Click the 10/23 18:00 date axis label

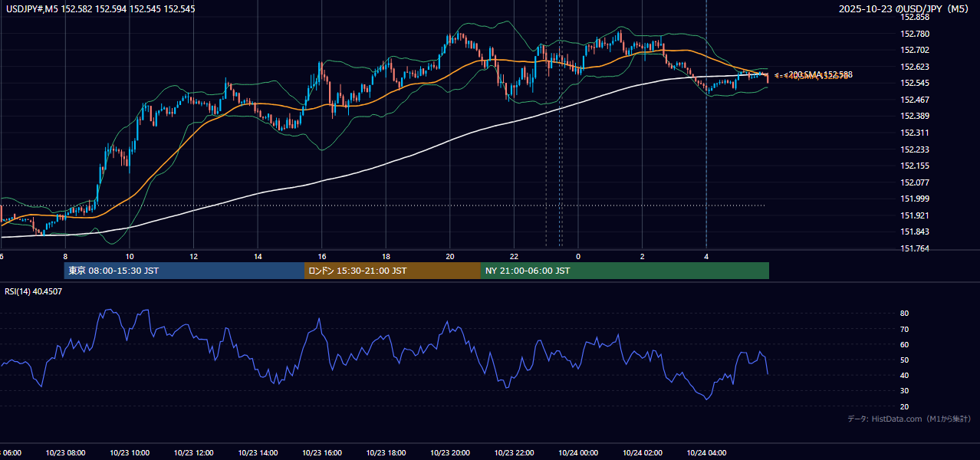[386, 453]
